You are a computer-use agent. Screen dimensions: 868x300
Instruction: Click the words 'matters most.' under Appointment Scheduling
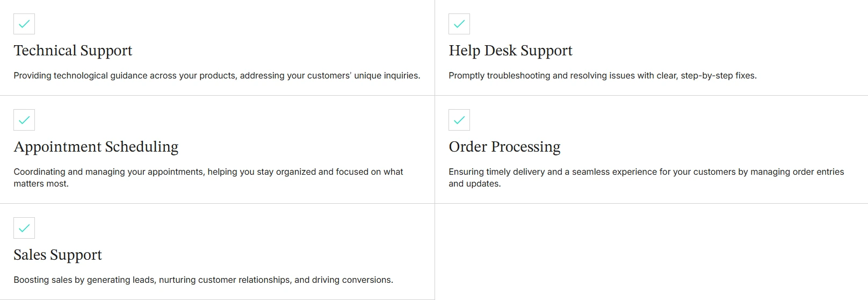point(41,184)
